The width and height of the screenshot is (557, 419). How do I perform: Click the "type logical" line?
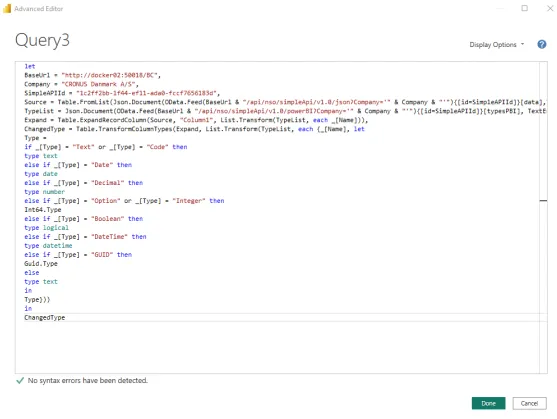pyautogui.click(x=46, y=228)
